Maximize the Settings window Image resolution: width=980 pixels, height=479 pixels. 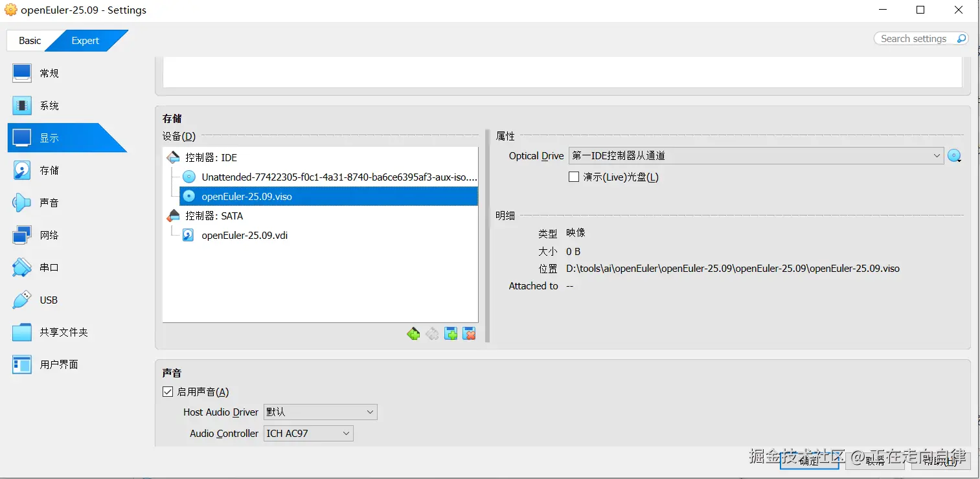920,10
